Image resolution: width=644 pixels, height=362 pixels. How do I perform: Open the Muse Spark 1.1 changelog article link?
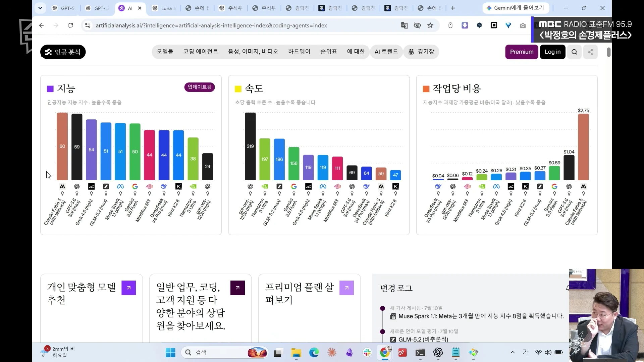pos(481,316)
